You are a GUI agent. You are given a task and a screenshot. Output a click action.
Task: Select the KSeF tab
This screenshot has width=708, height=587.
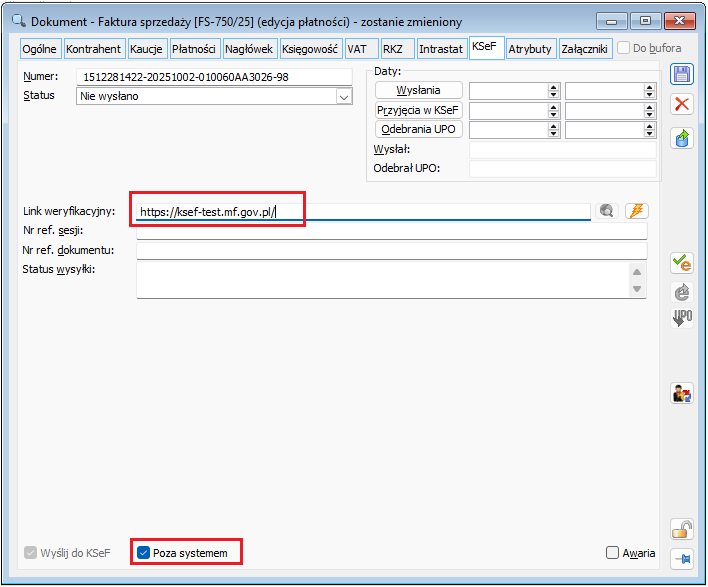[486, 47]
